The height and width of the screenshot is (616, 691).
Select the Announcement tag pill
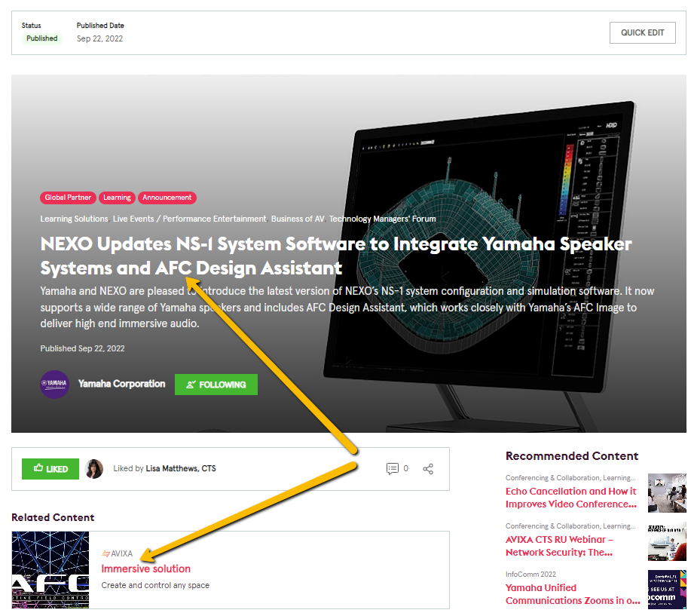[167, 198]
